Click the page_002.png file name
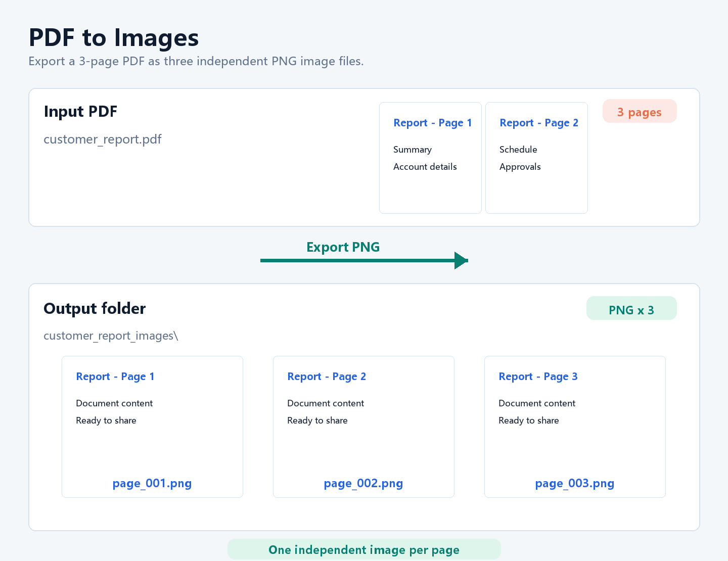This screenshot has height=561, width=728. (363, 484)
